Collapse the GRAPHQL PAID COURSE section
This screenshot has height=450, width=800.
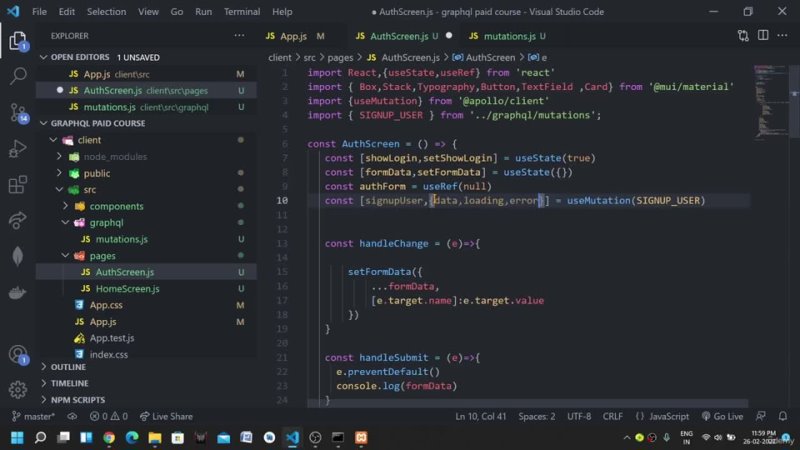(44, 123)
